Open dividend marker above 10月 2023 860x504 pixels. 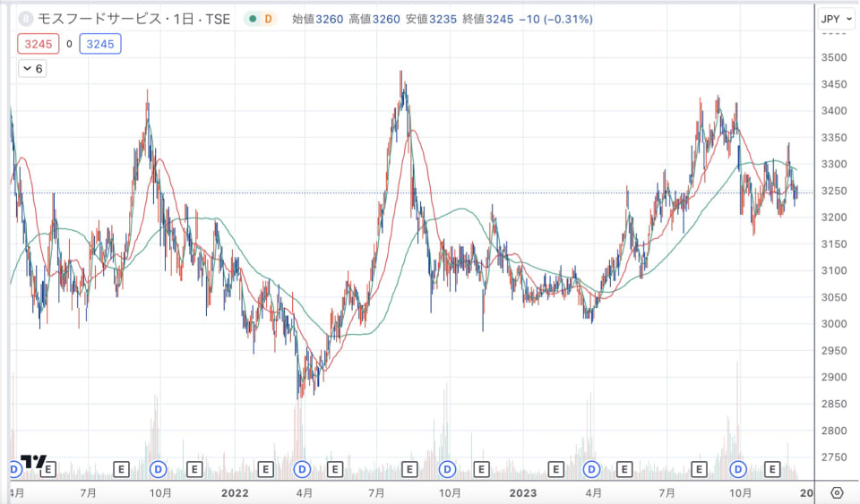[x=738, y=469]
